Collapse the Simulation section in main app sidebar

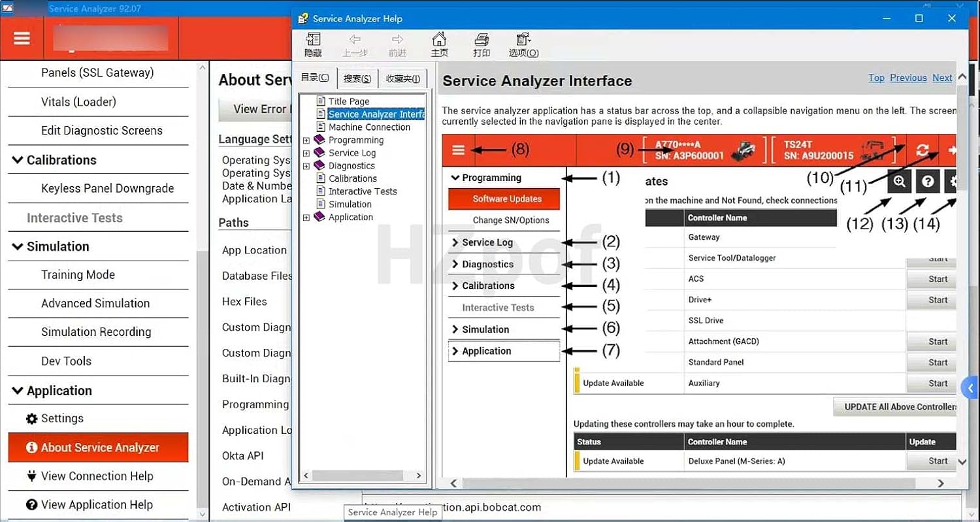coord(18,247)
